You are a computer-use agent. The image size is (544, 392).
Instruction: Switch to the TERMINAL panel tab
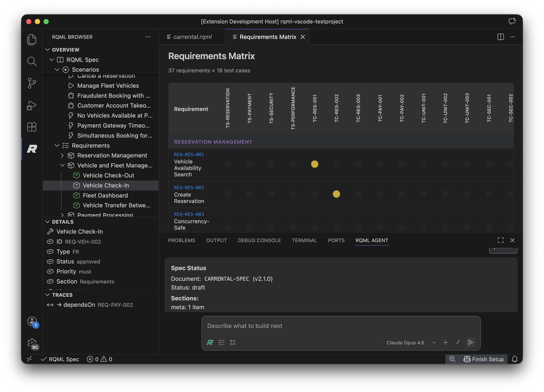point(304,240)
